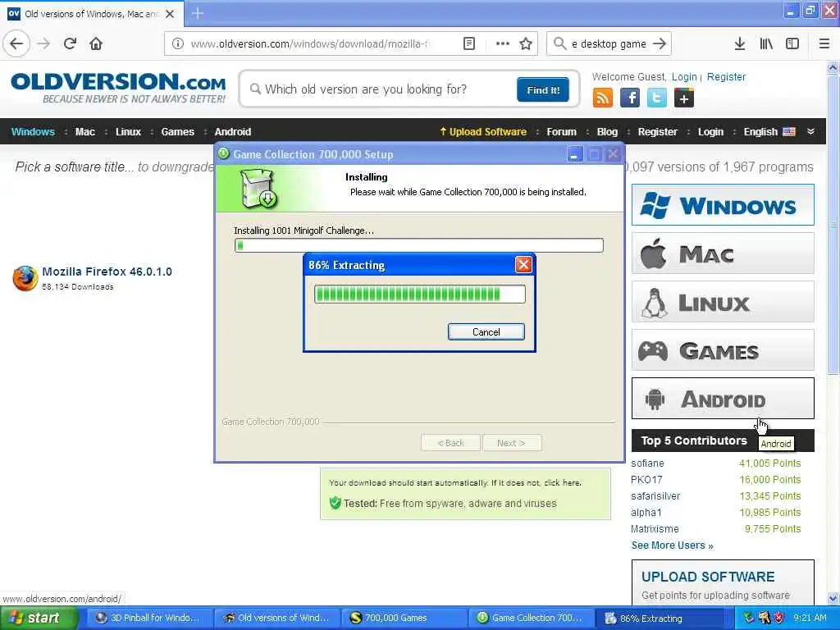Screen dimensions: 840x630
Task: Click the old version search field
Action: point(381,89)
